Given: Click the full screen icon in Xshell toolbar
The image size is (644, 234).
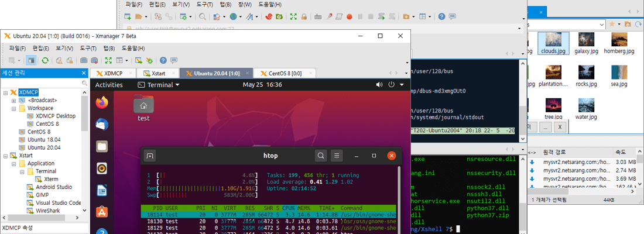Looking at the screenshot, I should pos(293,17).
